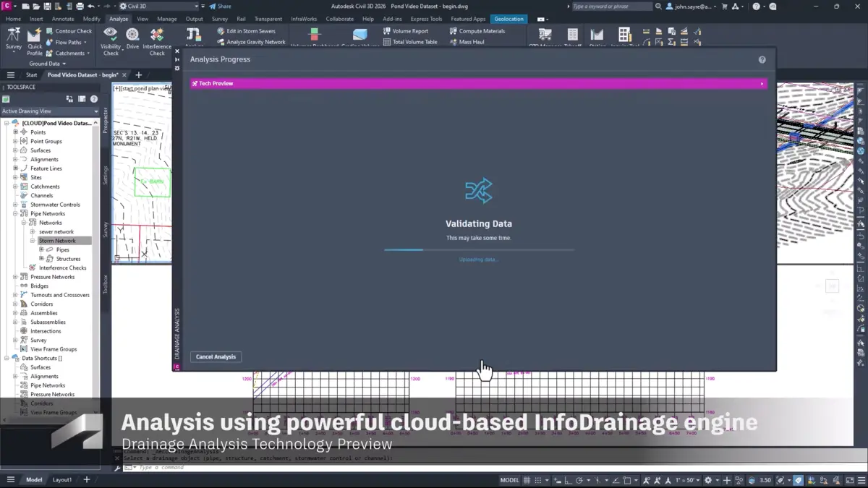Open the Takeoff tool
The width and height of the screenshot is (868, 488).
click(x=572, y=38)
